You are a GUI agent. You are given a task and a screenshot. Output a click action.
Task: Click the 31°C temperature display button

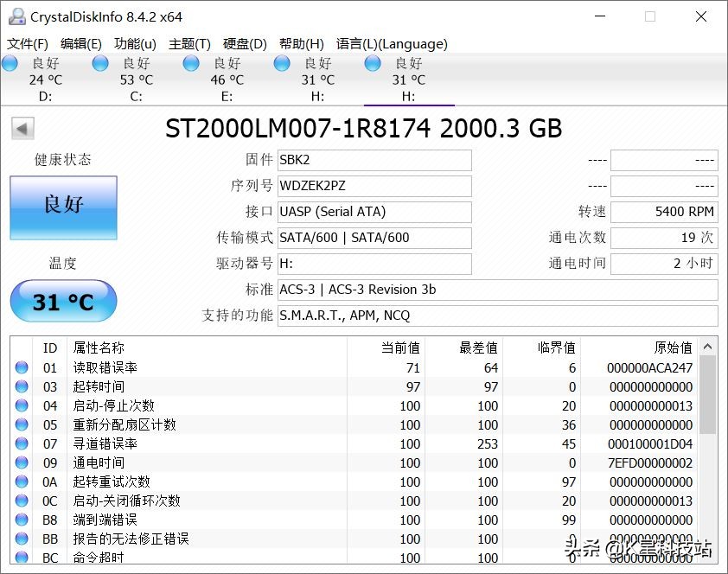point(62,301)
